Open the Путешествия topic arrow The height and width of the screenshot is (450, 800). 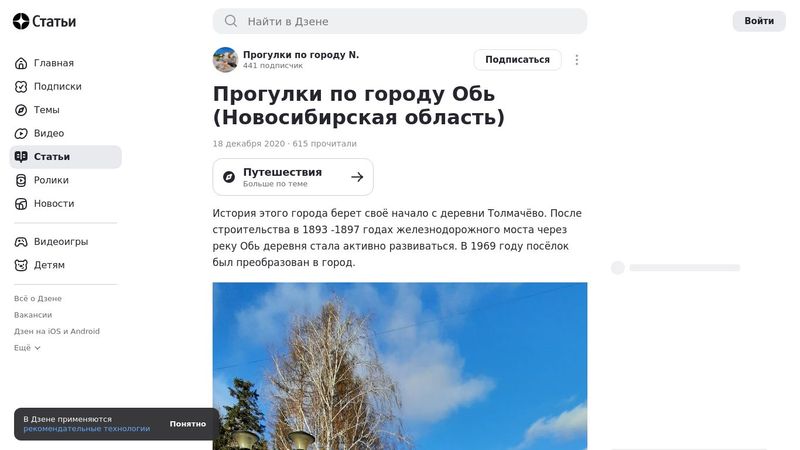point(357,177)
